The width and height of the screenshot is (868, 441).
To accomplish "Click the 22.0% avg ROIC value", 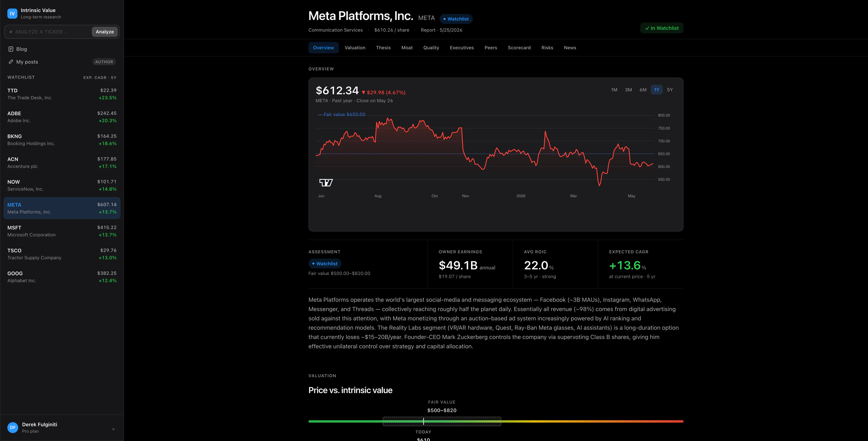I will click(539, 266).
